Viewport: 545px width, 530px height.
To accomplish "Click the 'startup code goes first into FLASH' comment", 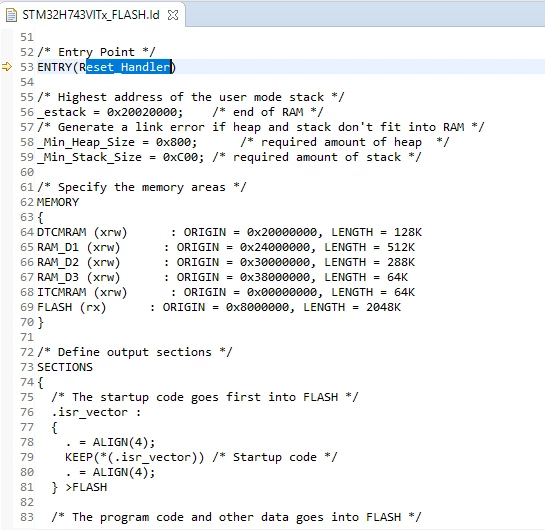I will coord(205,397).
